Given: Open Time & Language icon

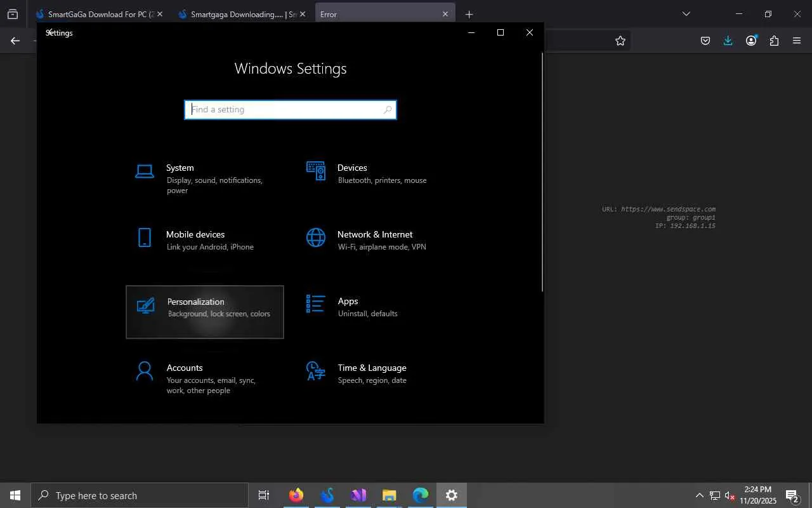Looking at the screenshot, I should (x=315, y=371).
